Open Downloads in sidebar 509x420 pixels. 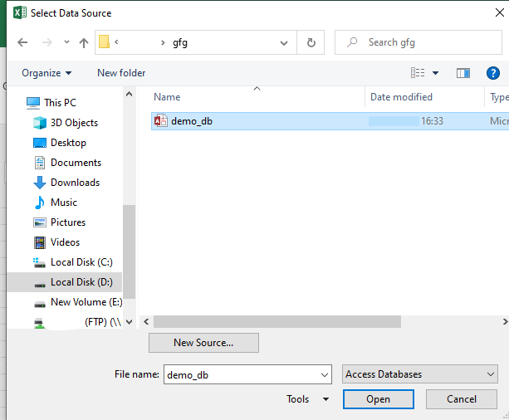coord(75,183)
